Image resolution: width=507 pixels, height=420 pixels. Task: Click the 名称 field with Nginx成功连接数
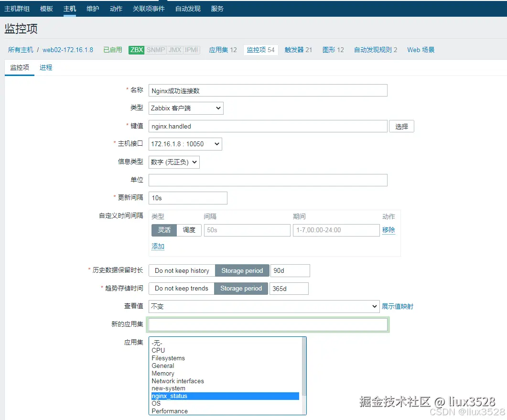coord(268,90)
